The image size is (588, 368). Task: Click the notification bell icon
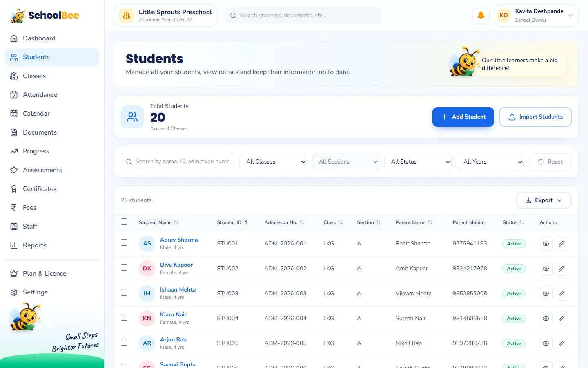point(481,16)
